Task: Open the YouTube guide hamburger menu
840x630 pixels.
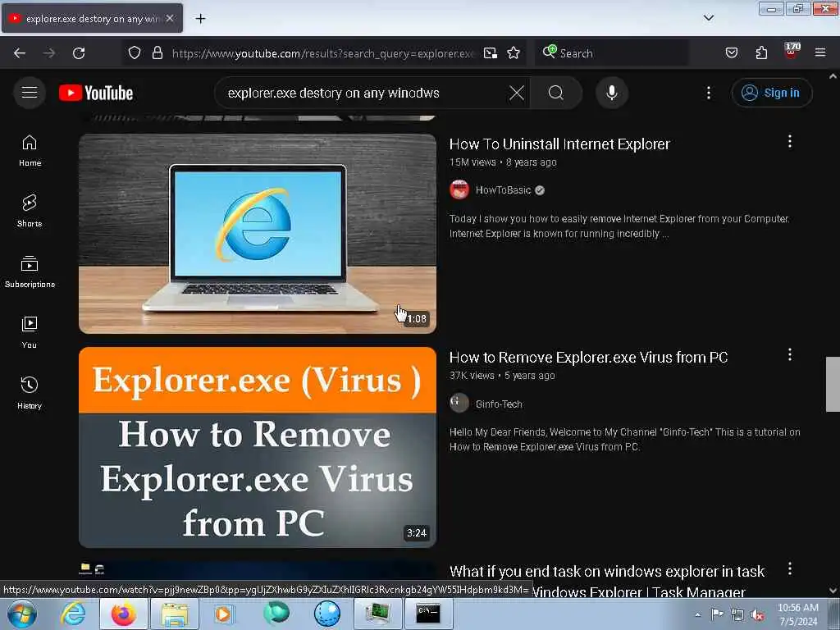Action: click(30, 93)
